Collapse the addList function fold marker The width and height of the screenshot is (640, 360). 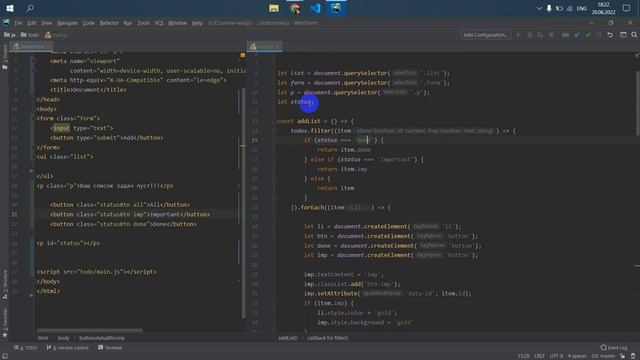tap(275, 121)
